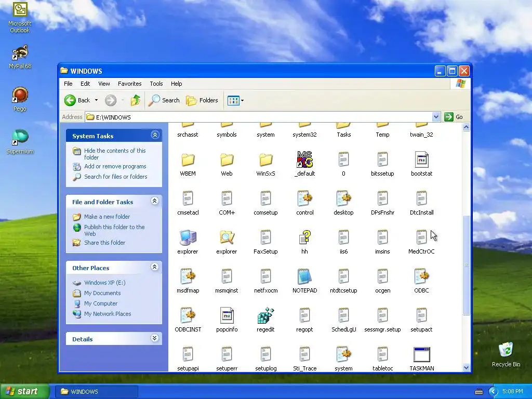Click Publish this folder to the Web

pos(114,230)
